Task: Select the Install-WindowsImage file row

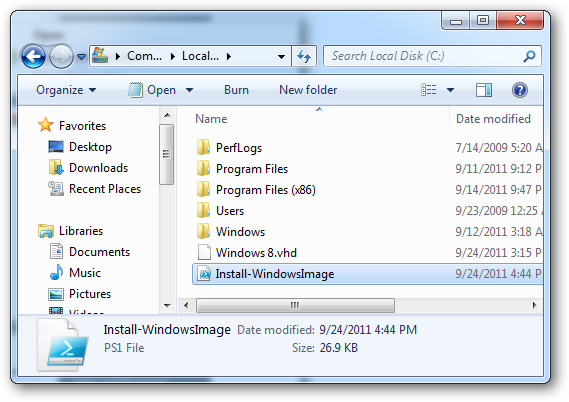Action: coord(367,274)
